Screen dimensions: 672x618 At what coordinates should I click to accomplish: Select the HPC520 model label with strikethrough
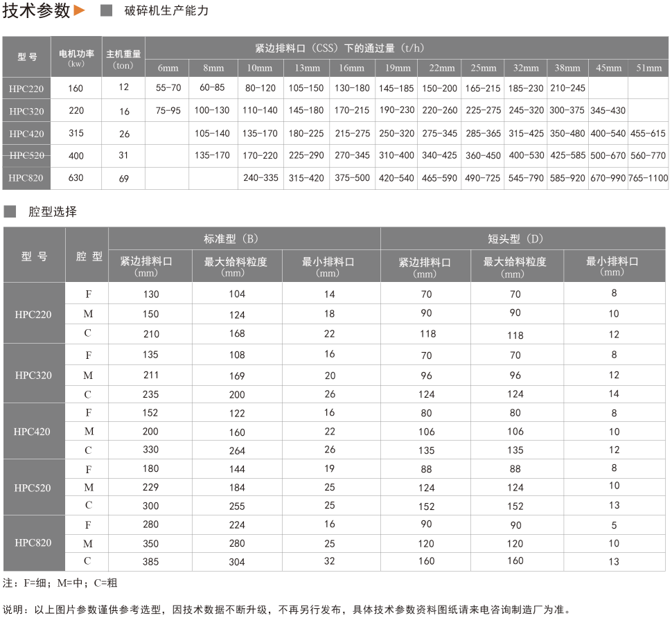(x=26, y=155)
